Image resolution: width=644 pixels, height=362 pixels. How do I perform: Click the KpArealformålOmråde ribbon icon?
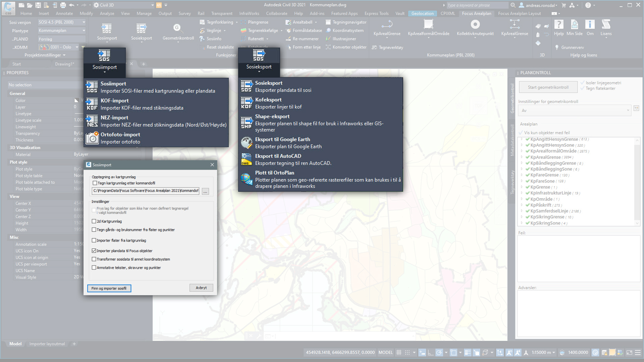(x=428, y=24)
